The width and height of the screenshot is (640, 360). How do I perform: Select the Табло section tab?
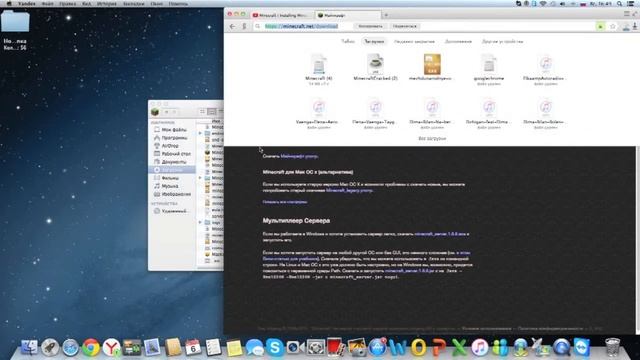click(348, 41)
